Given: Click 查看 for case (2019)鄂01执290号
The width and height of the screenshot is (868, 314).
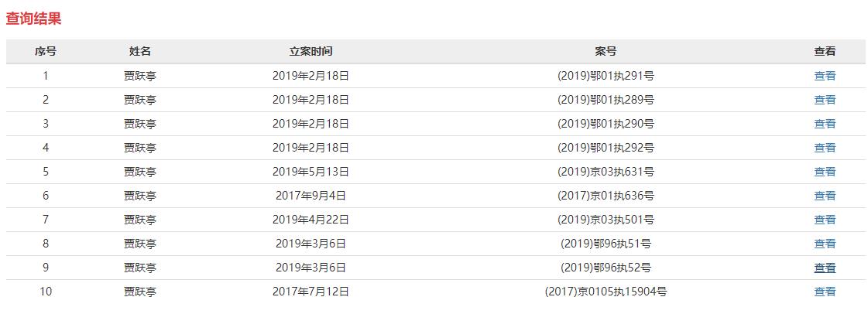Looking at the screenshot, I should tap(825, 124).
